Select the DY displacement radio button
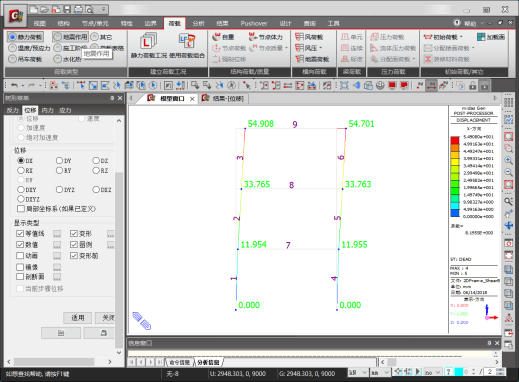Image resolution: width=519 pixels, height=382 pixels. 59,161
